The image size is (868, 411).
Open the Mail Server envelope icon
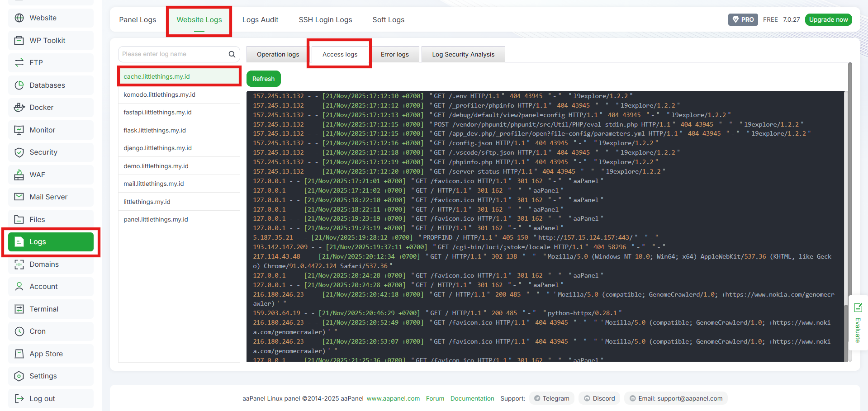pos(19,197)
